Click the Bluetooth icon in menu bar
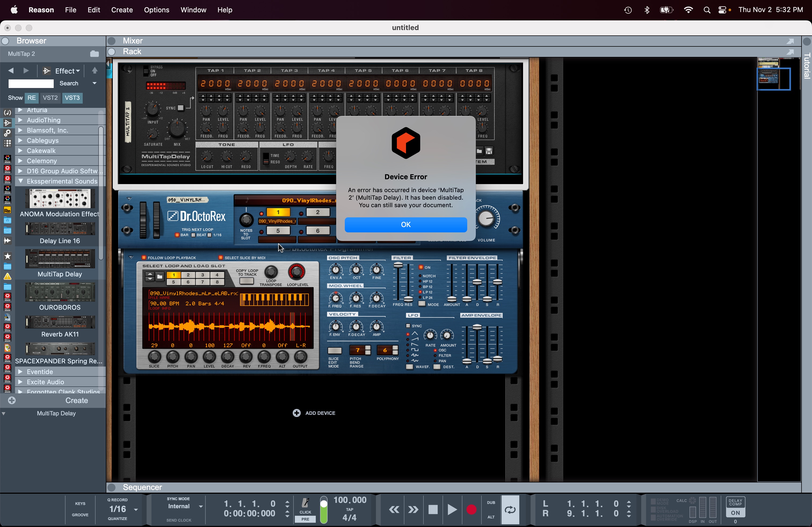This screenshot has width=812, height=527. 647,10
